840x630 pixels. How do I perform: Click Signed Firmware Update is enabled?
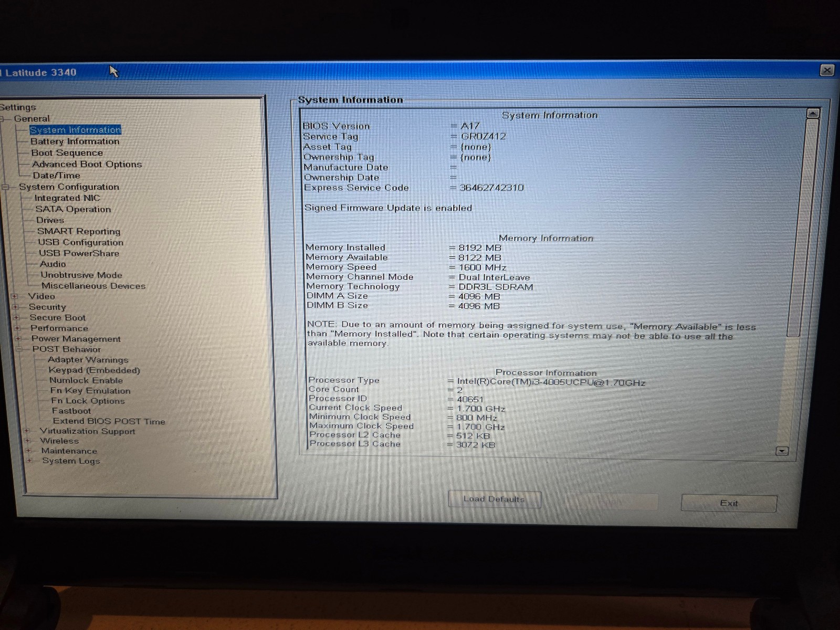(x=388, y=208)
